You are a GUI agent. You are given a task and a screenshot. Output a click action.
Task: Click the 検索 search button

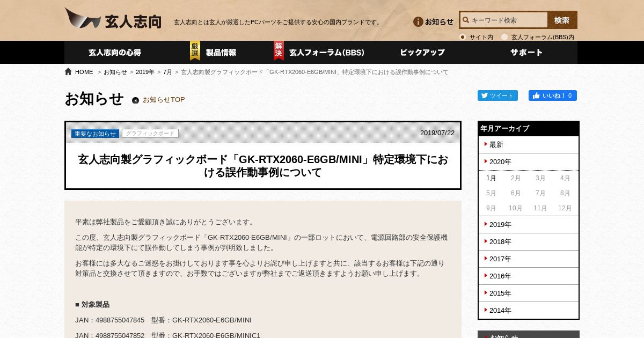click(562, 20)
